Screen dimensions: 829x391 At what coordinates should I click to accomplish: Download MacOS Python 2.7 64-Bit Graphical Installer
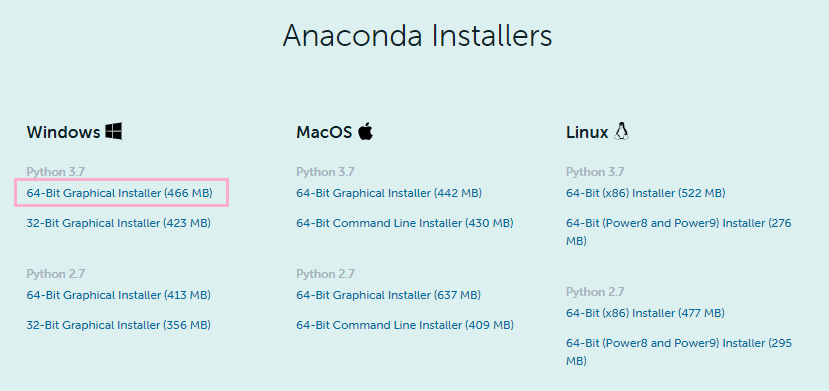[x=389, y=295]
